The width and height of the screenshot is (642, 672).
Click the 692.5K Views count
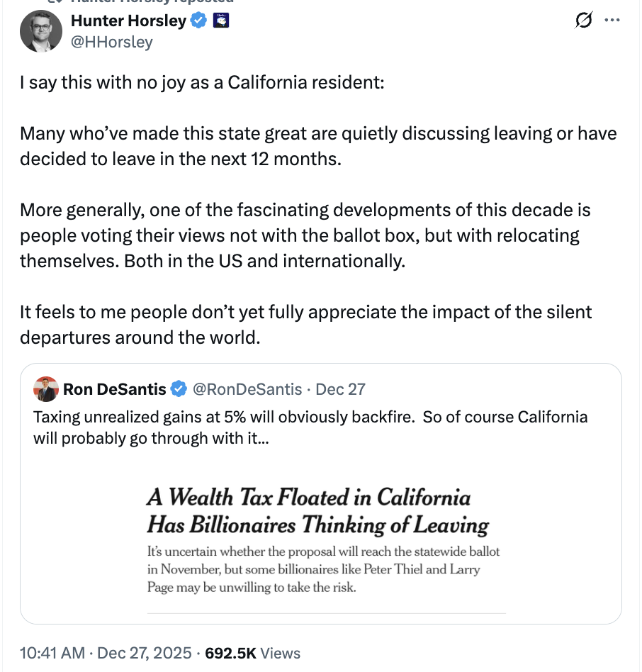[x=252, y=653]
